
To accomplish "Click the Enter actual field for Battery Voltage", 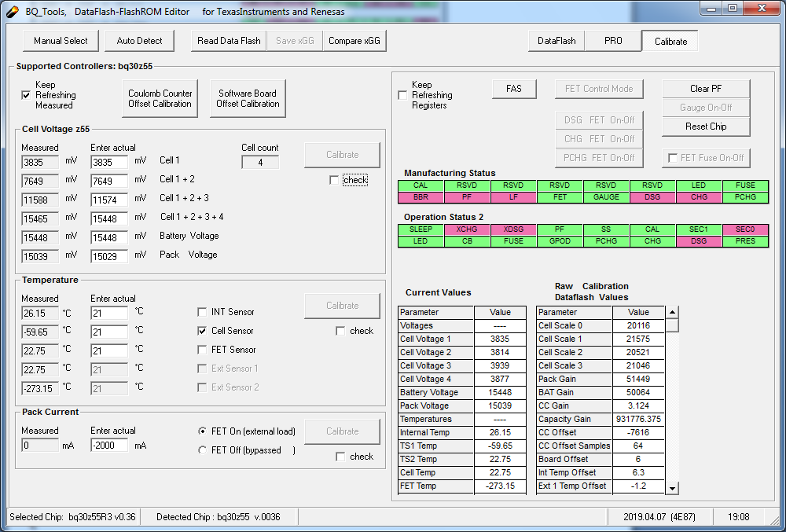I will [109, 237].
